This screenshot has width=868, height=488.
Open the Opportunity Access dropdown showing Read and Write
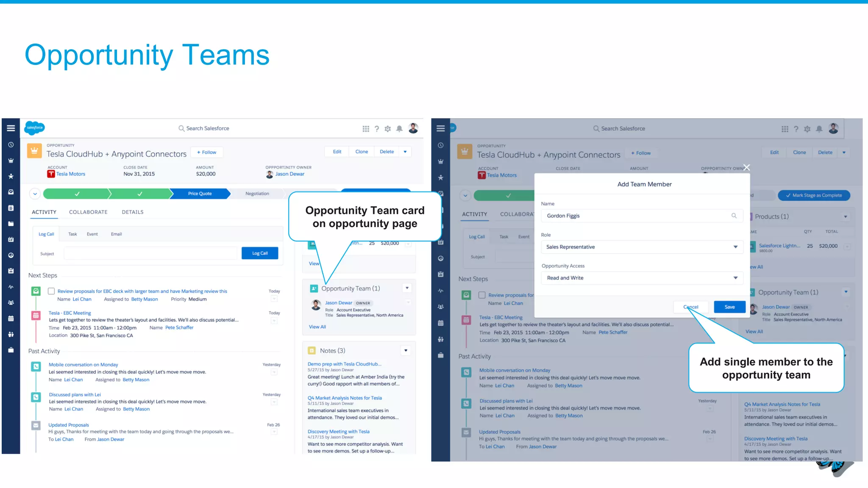coord(642,278)
